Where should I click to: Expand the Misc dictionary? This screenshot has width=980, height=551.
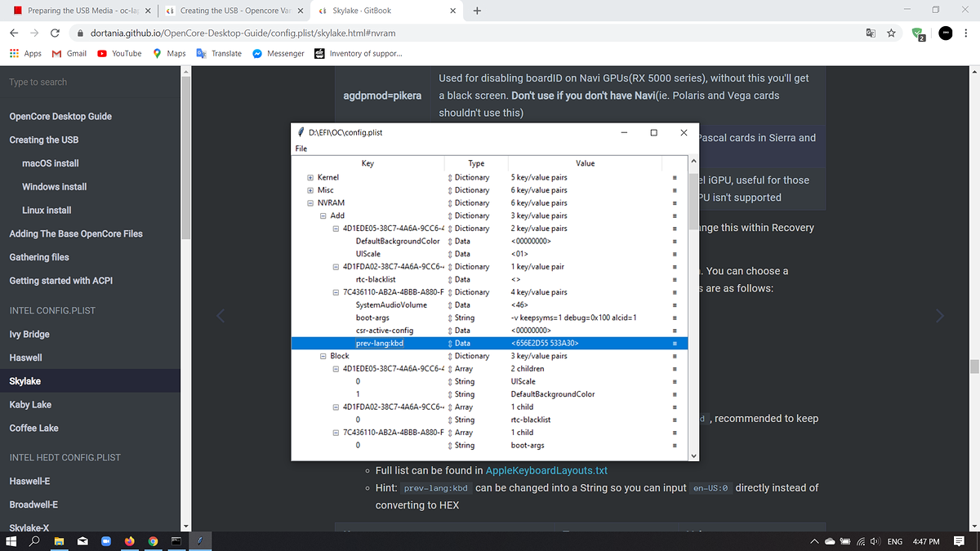[310, 190]
